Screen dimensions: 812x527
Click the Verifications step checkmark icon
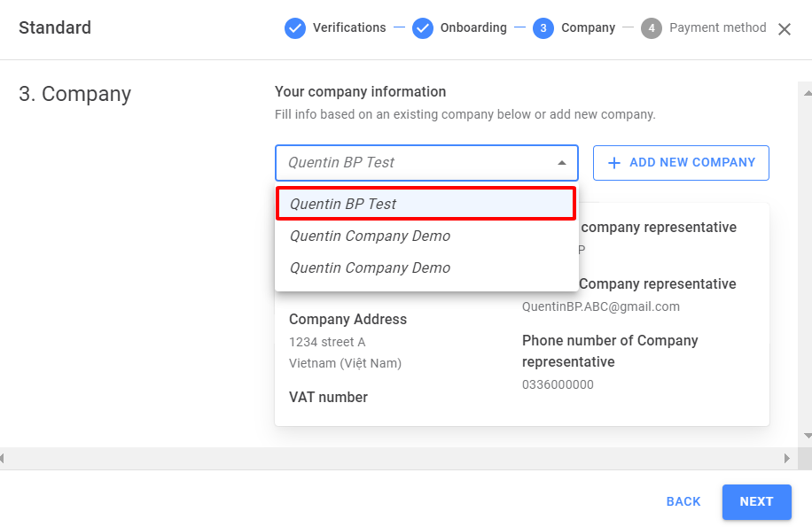(x=294, y=28)
